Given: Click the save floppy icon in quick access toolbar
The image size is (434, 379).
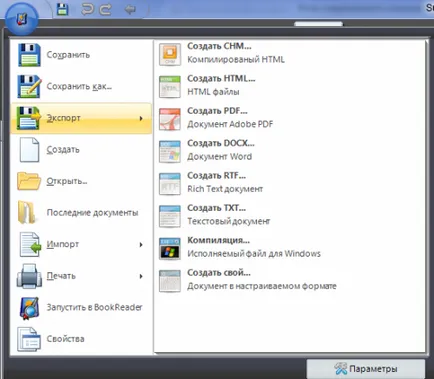Looking at the screenshot, I should tap(62, 9).
